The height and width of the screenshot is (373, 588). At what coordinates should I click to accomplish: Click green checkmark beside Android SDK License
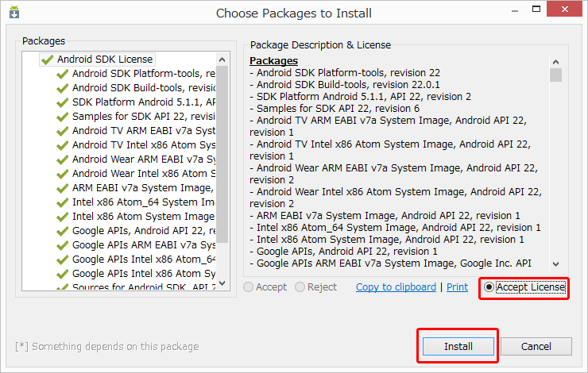(x=47, y=60)
